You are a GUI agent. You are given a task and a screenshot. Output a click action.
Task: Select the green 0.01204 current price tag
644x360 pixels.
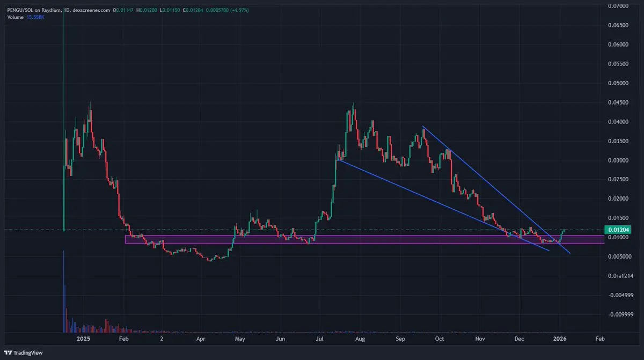(617, 230)
